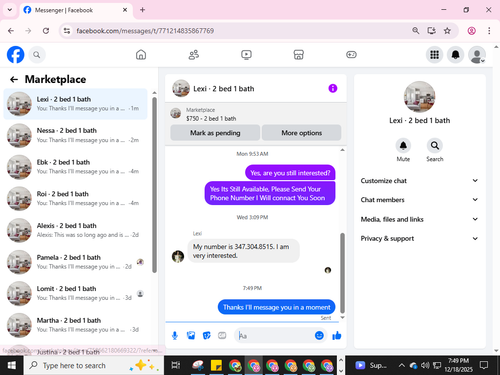Viewport: 500px width, 375px height.
Task: Click the $750 · 2 bed 1 bath listing
Action: coord(211,118)
